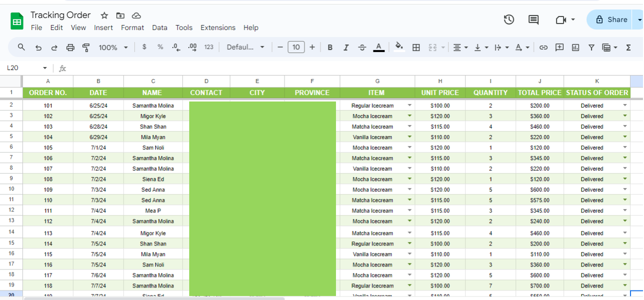644x300 pixels.
Task: Open version history clock icon
Action: (x=509, y=19)
